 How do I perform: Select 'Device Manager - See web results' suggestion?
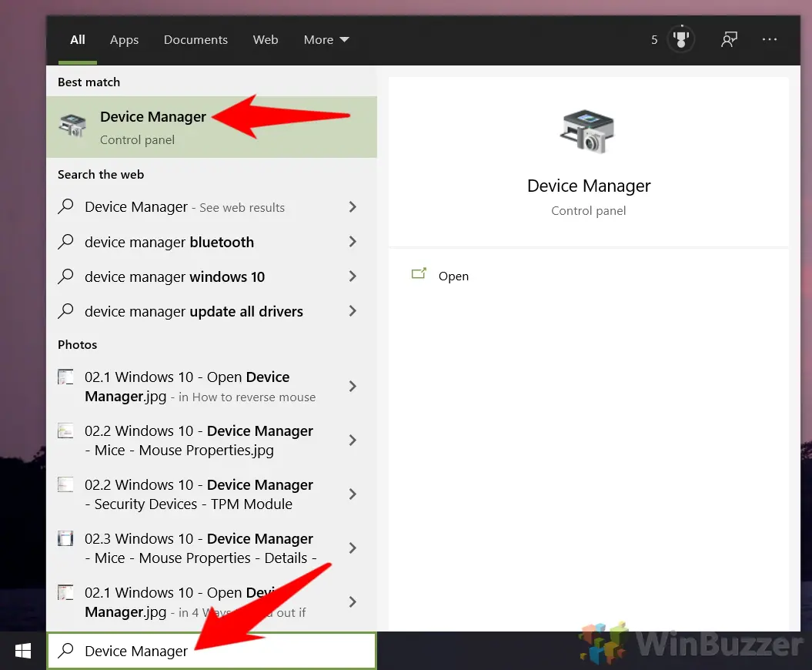coord(212,206)
